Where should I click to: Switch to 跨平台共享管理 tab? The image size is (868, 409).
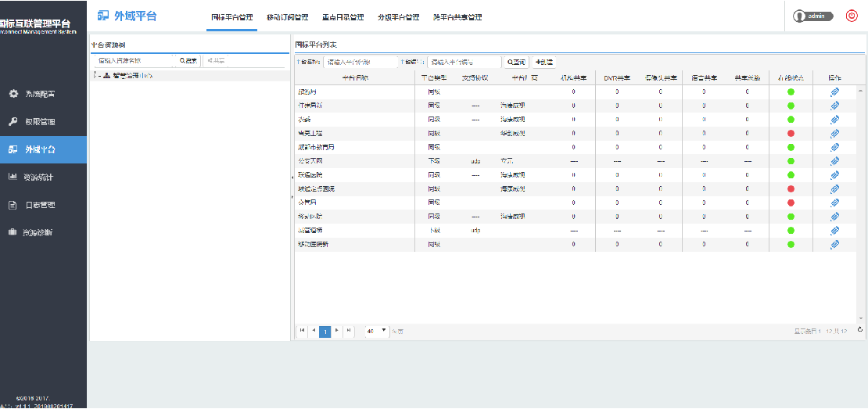tap(457, 17)
